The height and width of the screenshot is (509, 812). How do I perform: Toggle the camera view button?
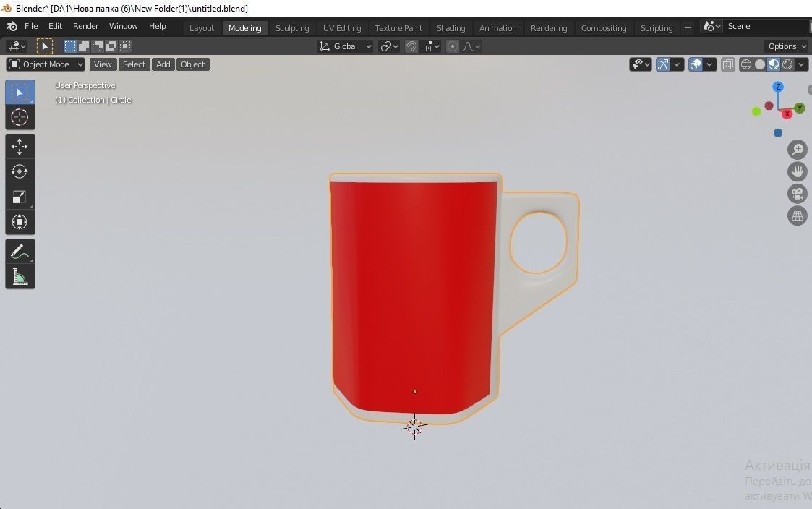798,194
